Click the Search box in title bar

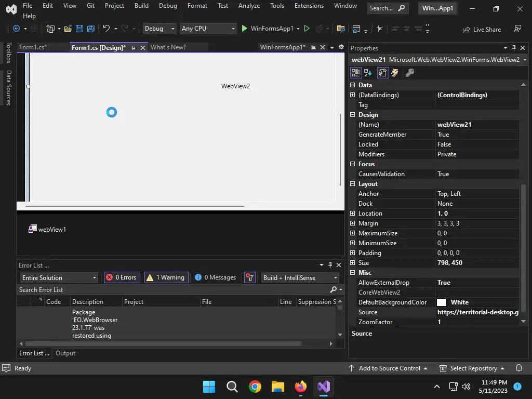(388, 8)
